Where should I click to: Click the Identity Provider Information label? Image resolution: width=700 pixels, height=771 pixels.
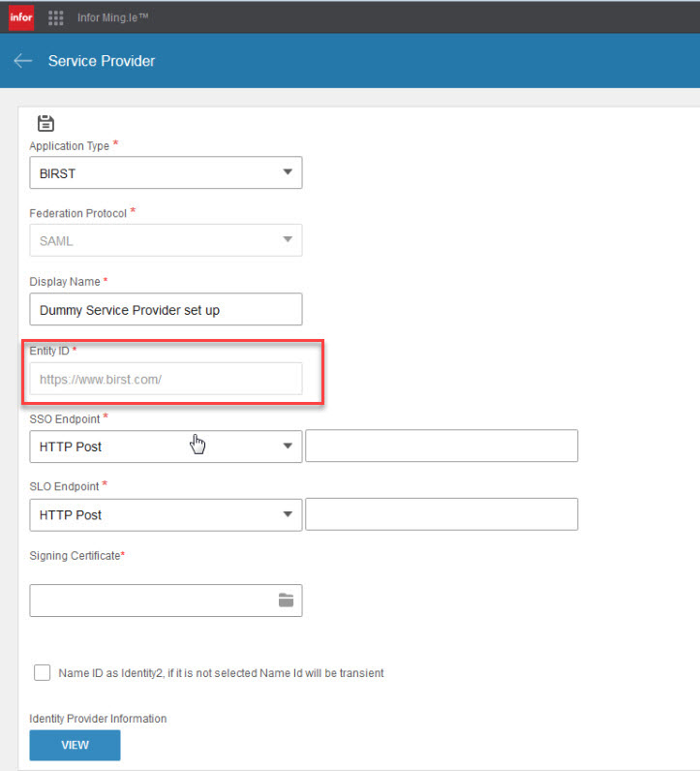pyautogui.click(x=98, y=719)
